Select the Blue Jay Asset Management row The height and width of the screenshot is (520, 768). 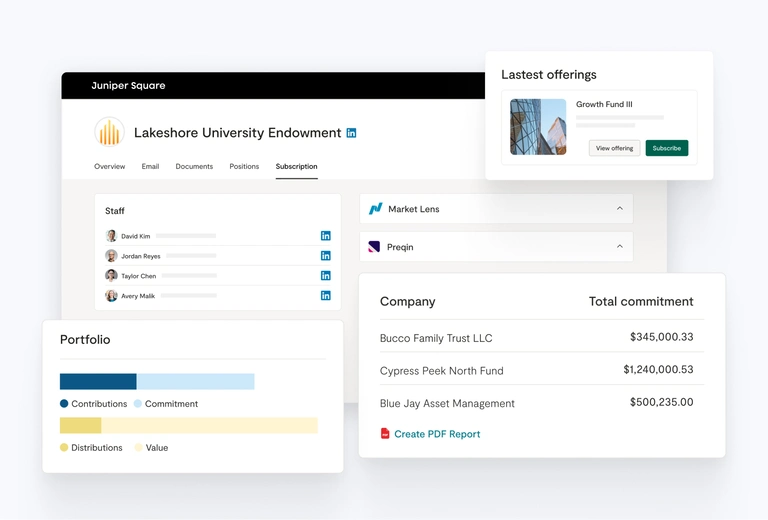[x=542, y=402]
